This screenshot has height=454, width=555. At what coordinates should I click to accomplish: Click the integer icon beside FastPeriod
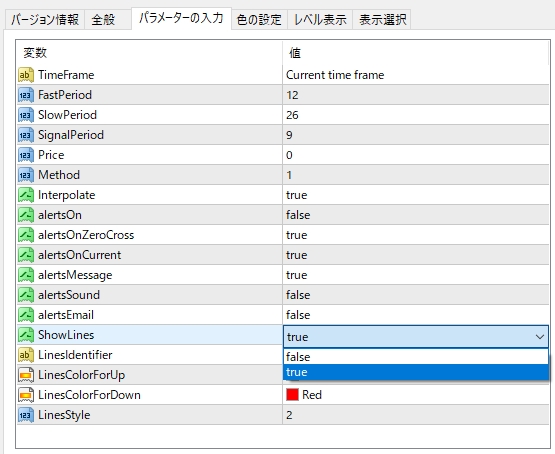point(26,95)
